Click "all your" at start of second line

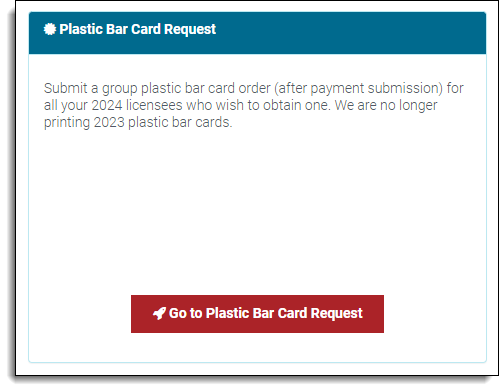[66, 106]
